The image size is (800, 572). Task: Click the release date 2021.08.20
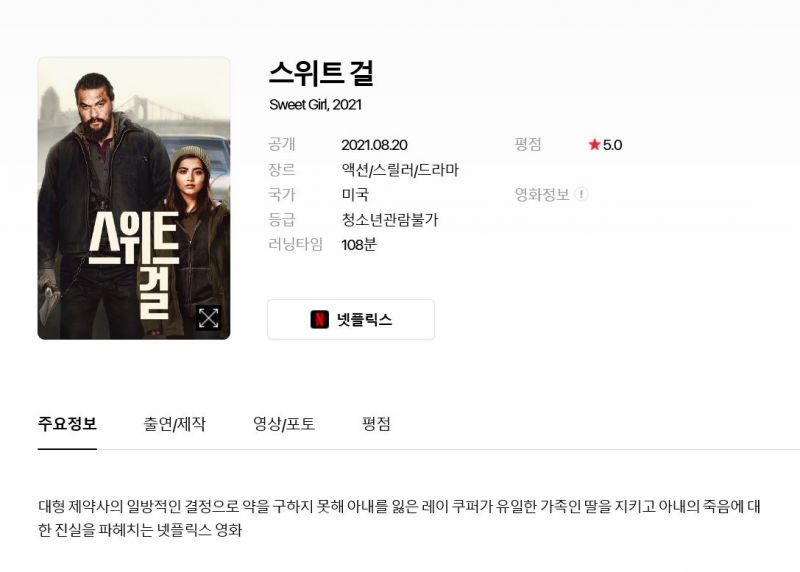[374, 145]
